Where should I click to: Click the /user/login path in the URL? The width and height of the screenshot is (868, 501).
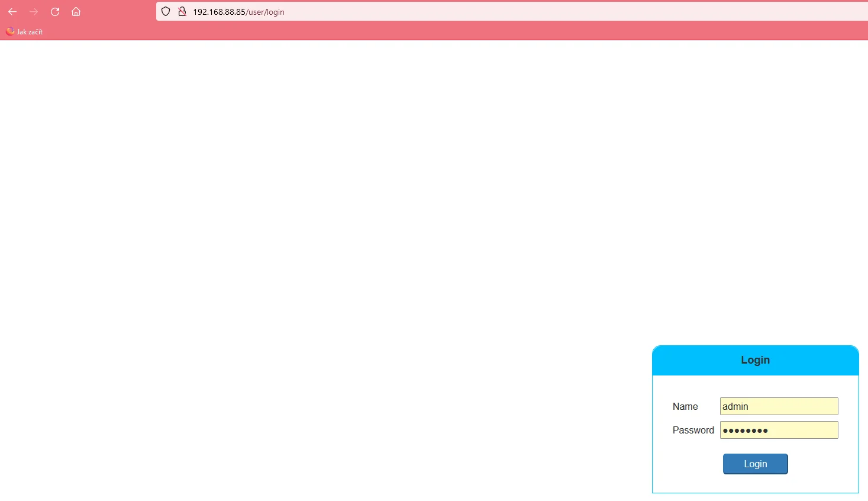pyautogui.click(x=265, y=12)
